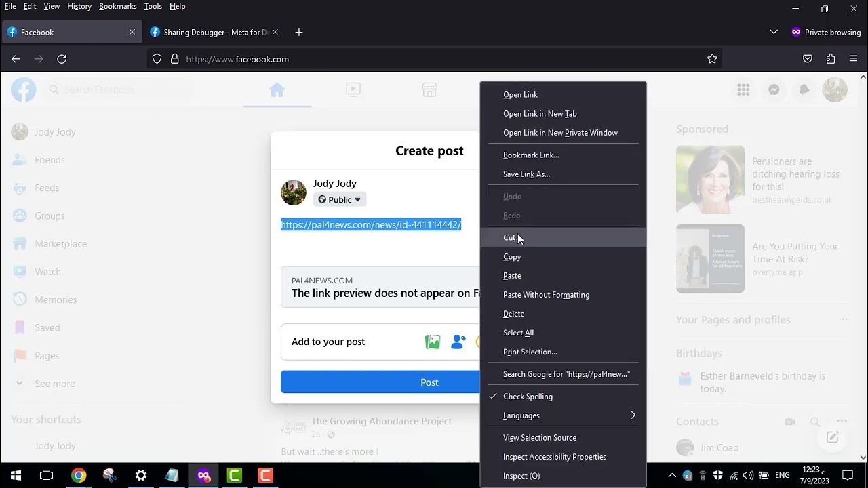This screenshot has width=868, height=488.
Task: Open Messenger chats icon
Action: [x=774, y=89]
